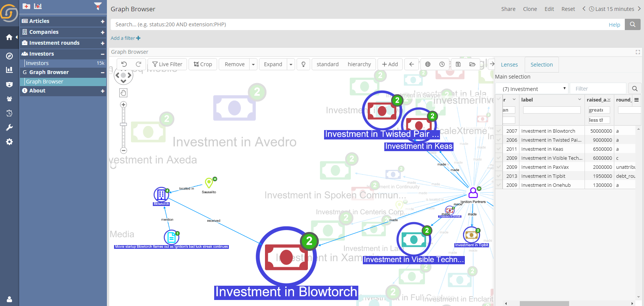Image resolution: width=644 pixels, height=306 pixels.
Task: Open the Remove dropdown arrow
Action: tap(253, 64)
